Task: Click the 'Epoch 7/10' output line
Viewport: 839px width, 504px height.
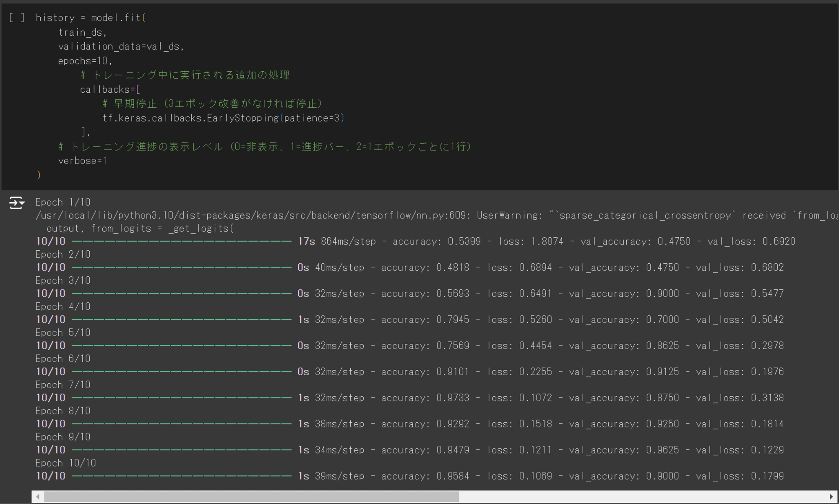Action: click(x=63, y=384)
